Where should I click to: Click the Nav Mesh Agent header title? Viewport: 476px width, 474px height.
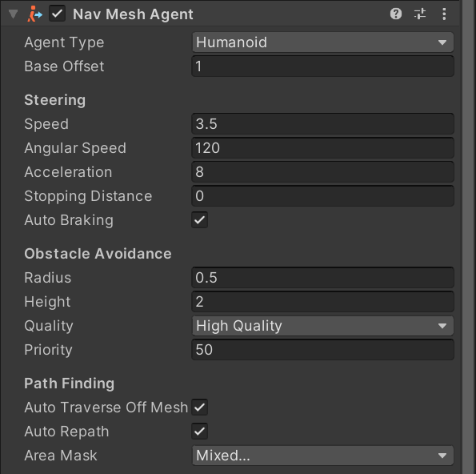tap(133, 14)
